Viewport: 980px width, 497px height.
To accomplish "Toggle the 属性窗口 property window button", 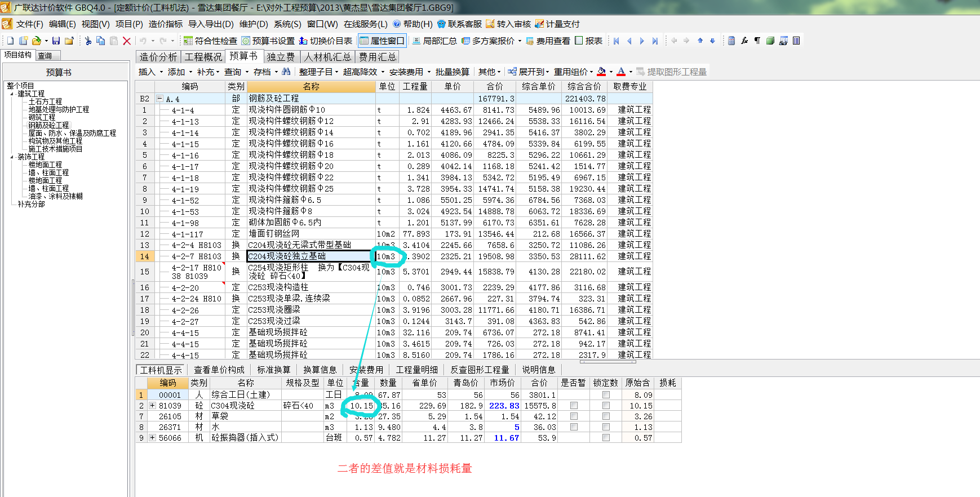I will point(382,41).
